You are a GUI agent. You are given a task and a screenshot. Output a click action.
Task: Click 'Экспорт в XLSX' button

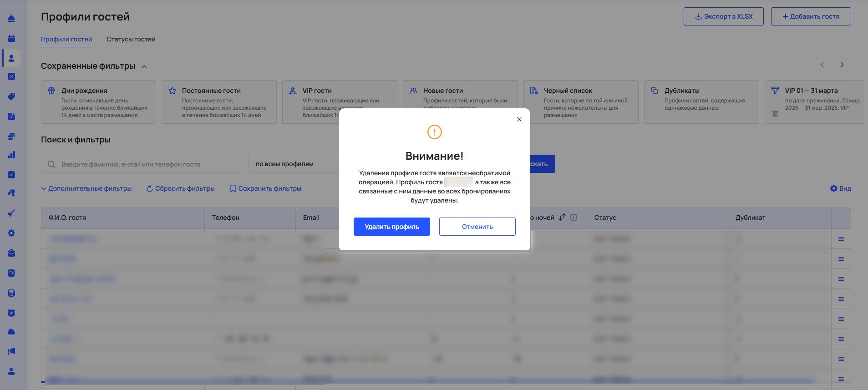point(723,16)
